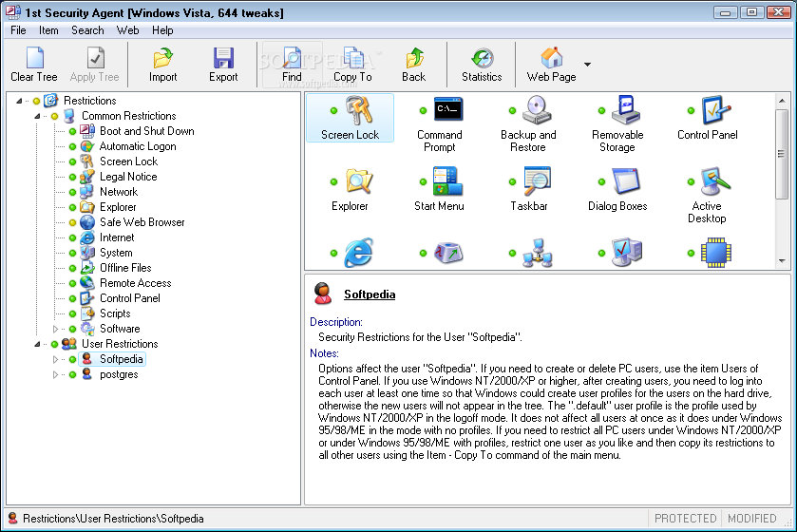Screen dimensions: 797x532
Task: Collapse the Restrictions root node
Action: click(19, 101)
